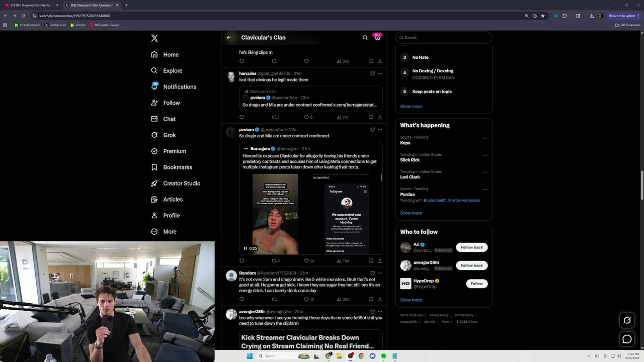Viewport: 644px width, 362px height.
Task: Open Bookmarks in the sidebar
Action: tap(172, 167)
